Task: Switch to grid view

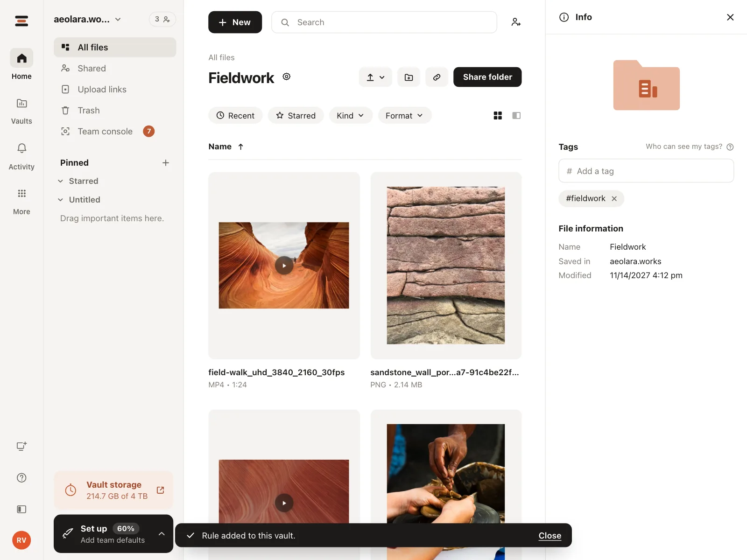Action: 498,115
